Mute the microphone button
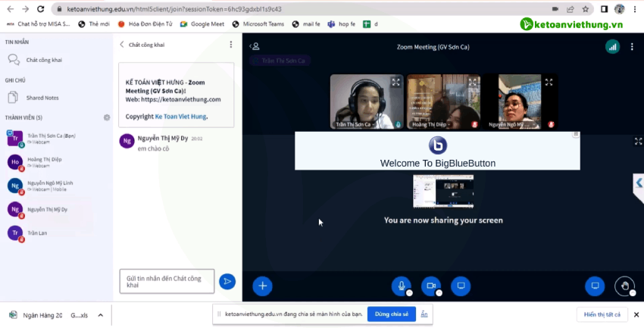644x328 pixels. (401, 286)
